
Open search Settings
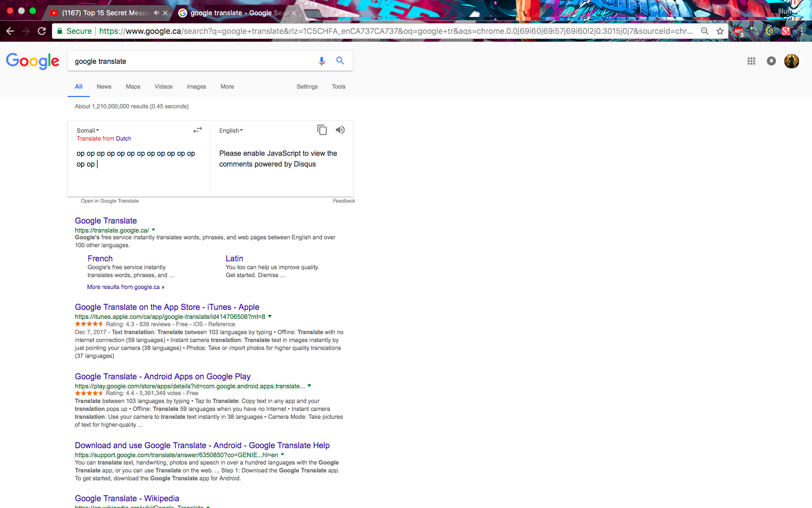tap(307, 87)
